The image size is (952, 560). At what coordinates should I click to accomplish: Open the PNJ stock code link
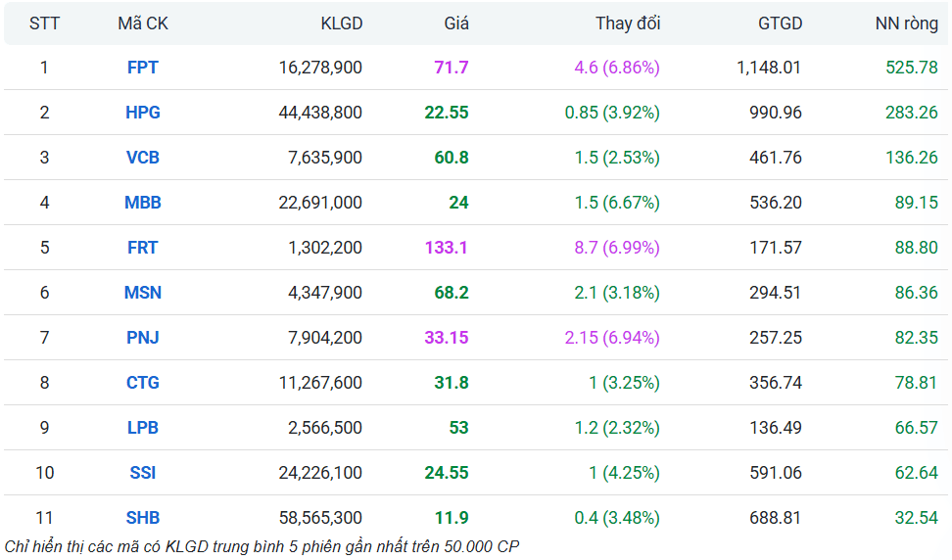tap(143, 338)
